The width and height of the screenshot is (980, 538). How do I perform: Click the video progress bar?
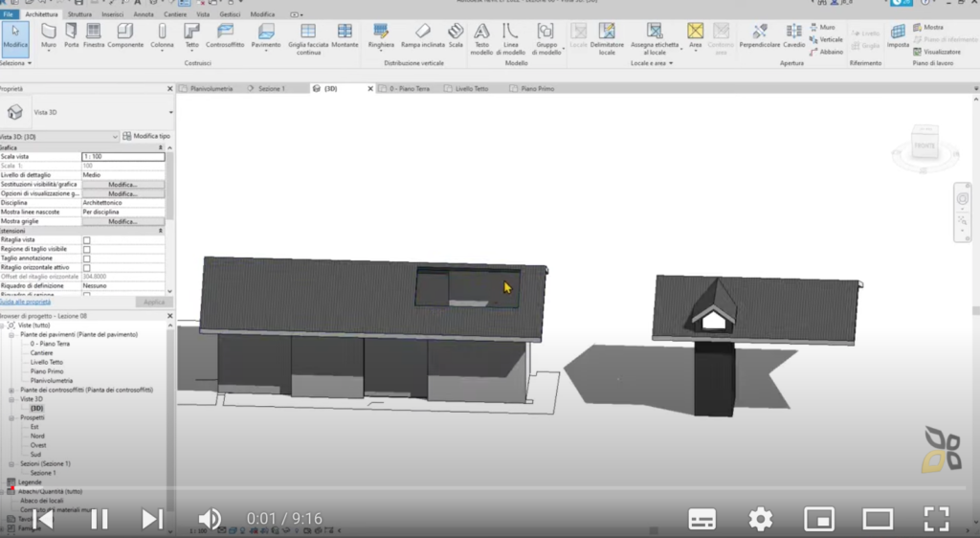(490, 488)
